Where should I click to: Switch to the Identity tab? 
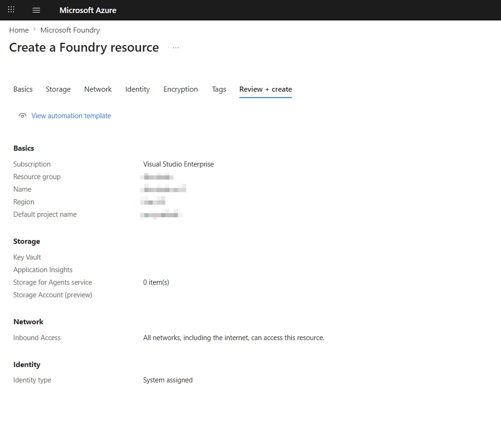[137, 89]
